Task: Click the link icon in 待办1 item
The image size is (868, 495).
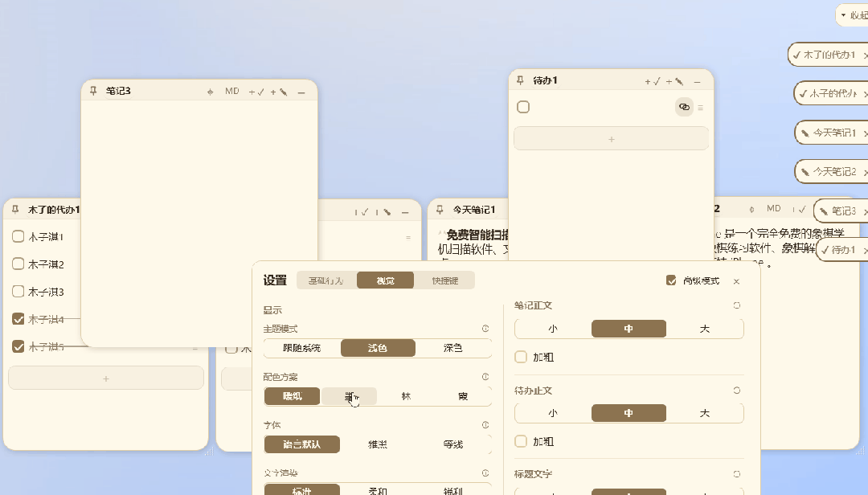Action: (x=684, y=107)
